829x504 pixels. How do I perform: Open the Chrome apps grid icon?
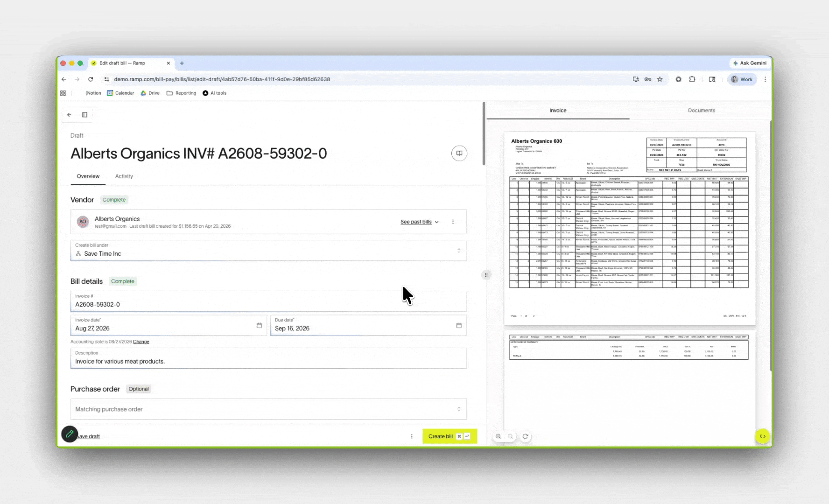click(63, 93)
